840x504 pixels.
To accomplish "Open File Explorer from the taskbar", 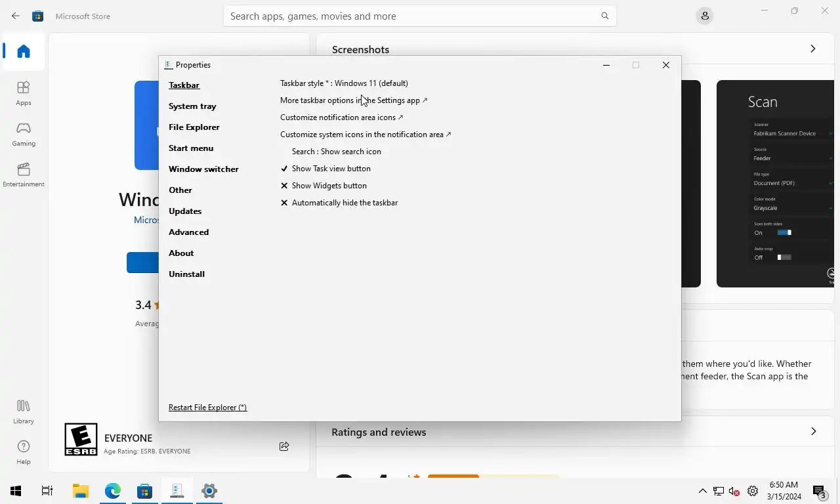I will [x=80, y=491].
